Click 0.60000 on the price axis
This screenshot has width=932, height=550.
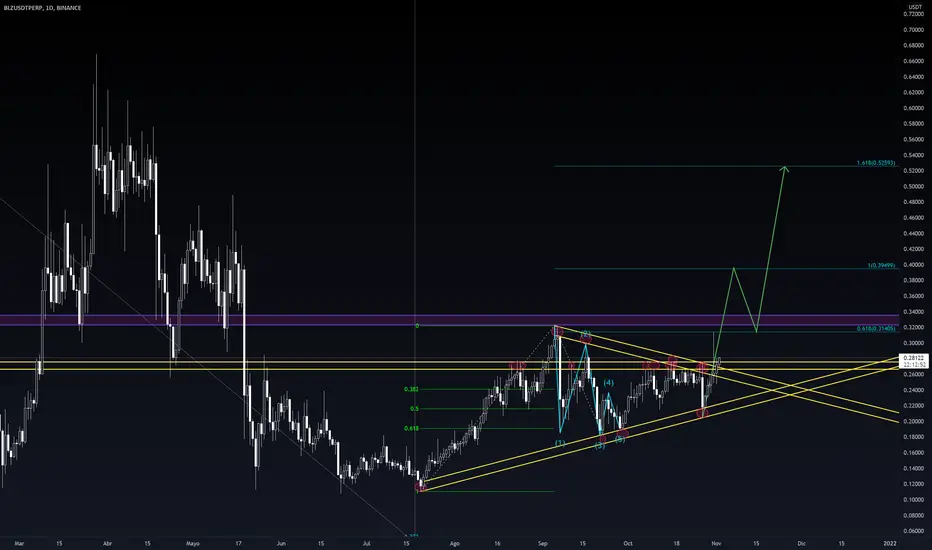(913, 108)
